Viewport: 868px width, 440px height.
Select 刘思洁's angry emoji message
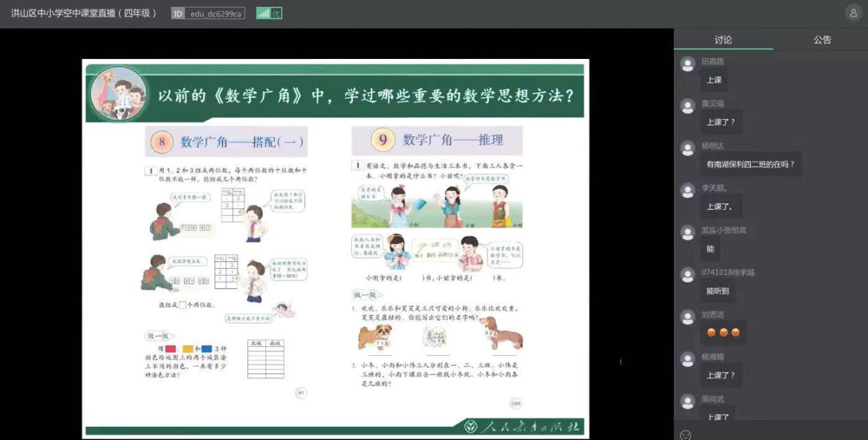tap(723, 333)
